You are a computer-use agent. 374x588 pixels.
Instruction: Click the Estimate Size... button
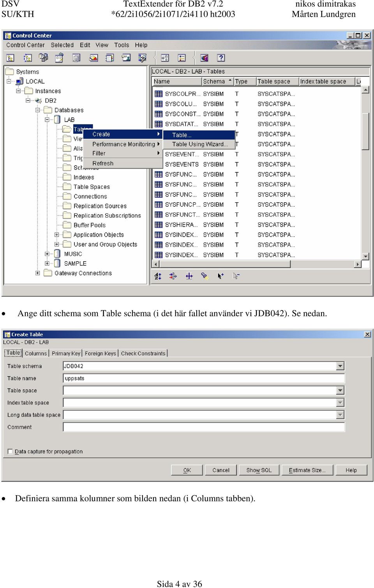click(307, 470)
